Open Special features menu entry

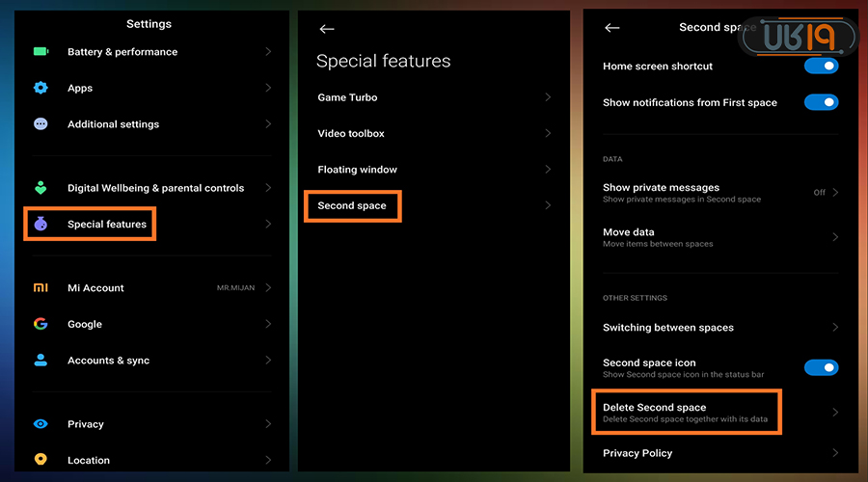(106, 225)
